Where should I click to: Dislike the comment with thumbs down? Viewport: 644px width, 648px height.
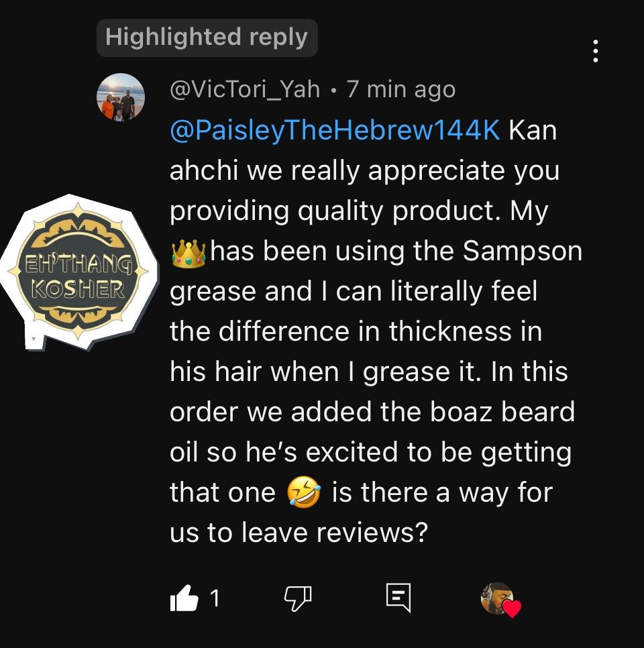pyautogui.click(x=298, y=598)
